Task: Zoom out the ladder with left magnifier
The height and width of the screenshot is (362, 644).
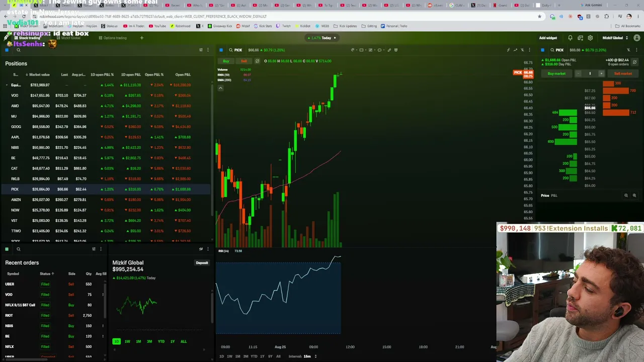Action: (x=626, y=195)
